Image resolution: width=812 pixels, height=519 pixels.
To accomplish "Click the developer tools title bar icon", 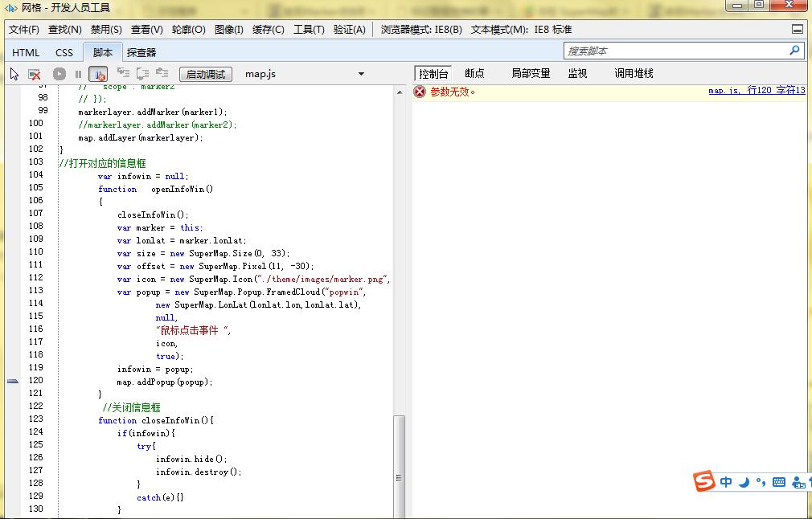I will [x=11, y=8].
